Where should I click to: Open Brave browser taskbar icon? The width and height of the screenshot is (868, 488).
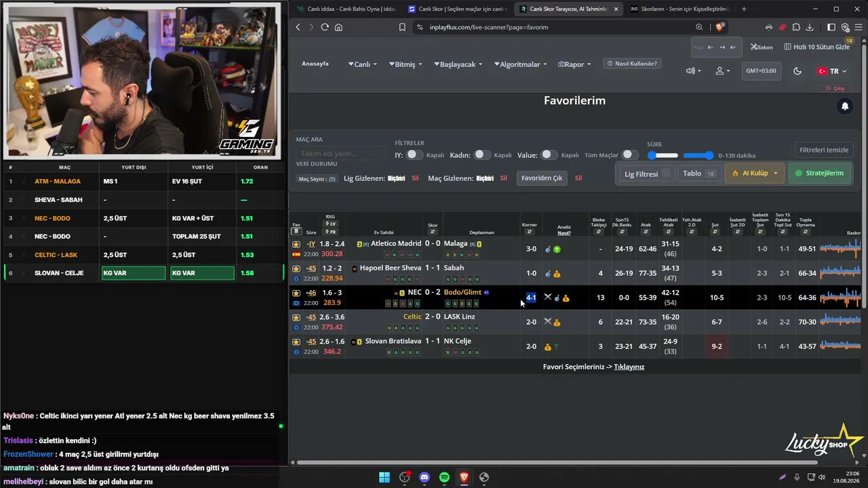click(x=464, y=477)
